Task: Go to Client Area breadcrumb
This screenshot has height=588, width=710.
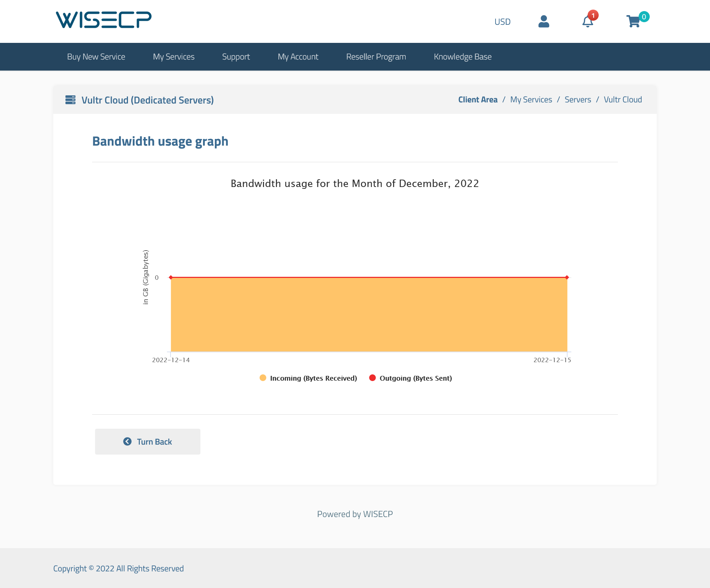Action: [478, 100]
